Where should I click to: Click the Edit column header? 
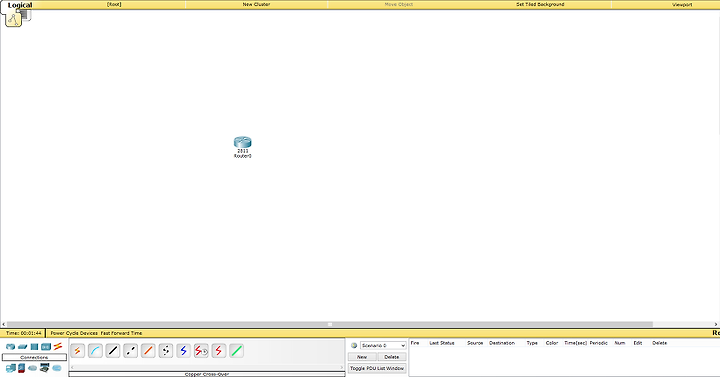[638, 343]
